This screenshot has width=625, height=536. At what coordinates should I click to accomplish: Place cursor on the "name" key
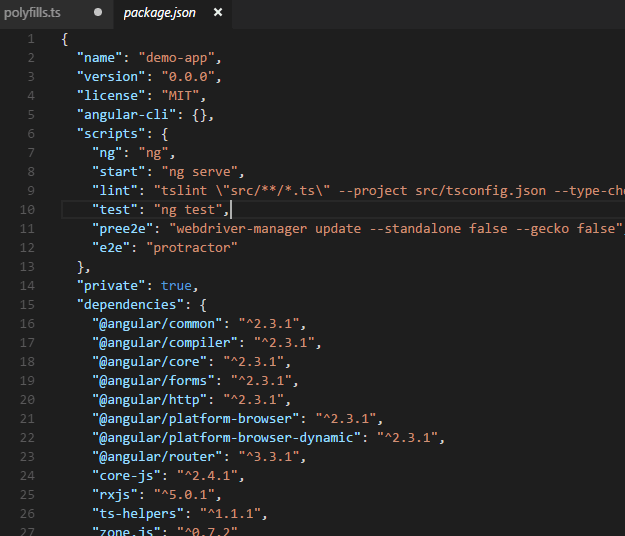pos(102,57)
